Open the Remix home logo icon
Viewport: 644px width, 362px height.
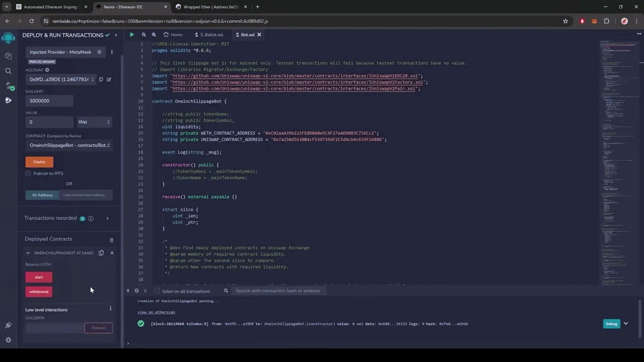(8, 38)
